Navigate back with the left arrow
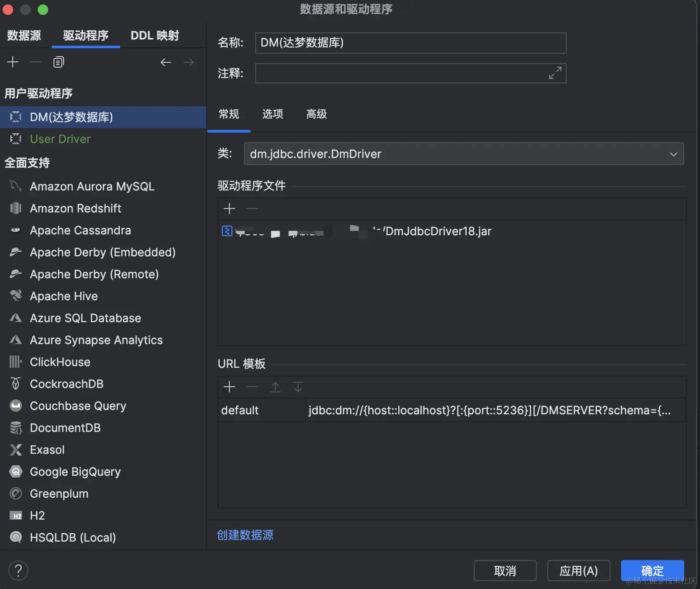Viewport: 700px width, 589px height. [166, 62]
